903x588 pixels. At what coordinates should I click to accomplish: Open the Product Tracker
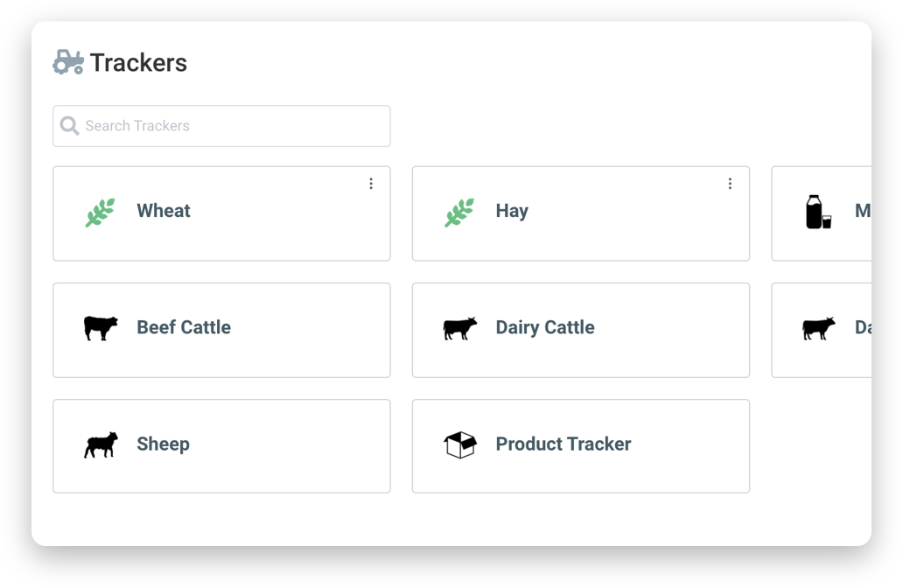coord(580,446)
